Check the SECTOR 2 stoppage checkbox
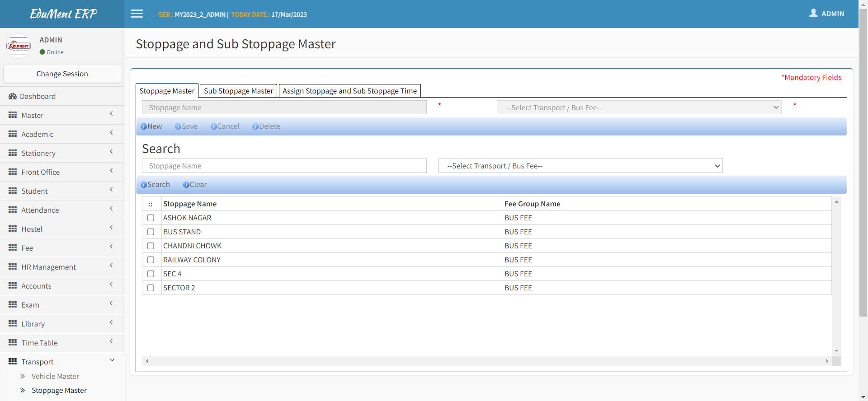The height and width of the screenshot is (401, 868). click(151, 288)
